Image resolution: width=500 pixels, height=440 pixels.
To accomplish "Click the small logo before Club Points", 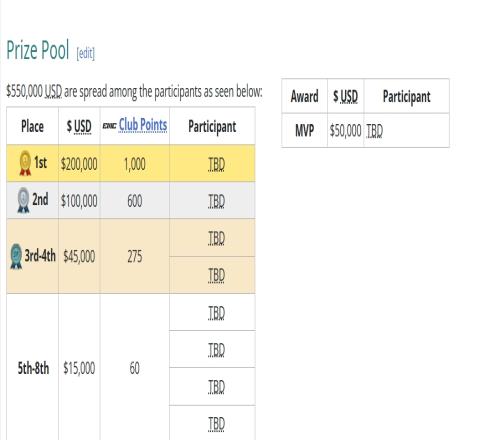I will tap(109, 126).
